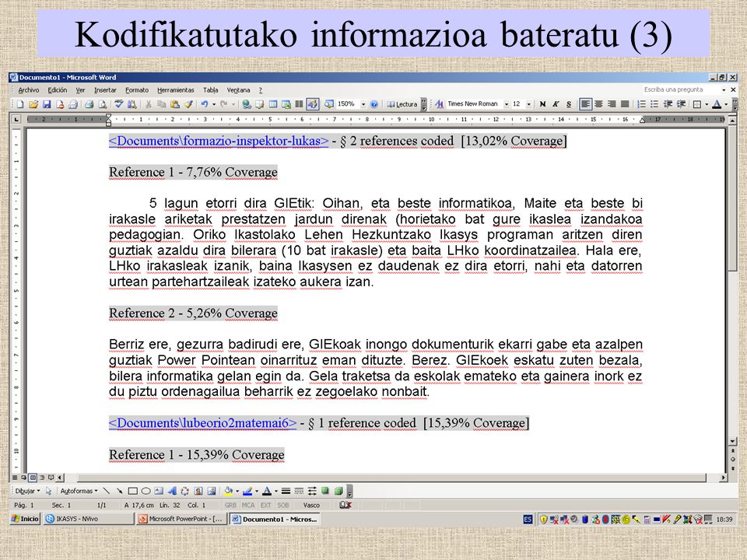The height and width of the screenshot is (560, 747).
Task: Insert numbered list formatting
Action: point(642,104)
